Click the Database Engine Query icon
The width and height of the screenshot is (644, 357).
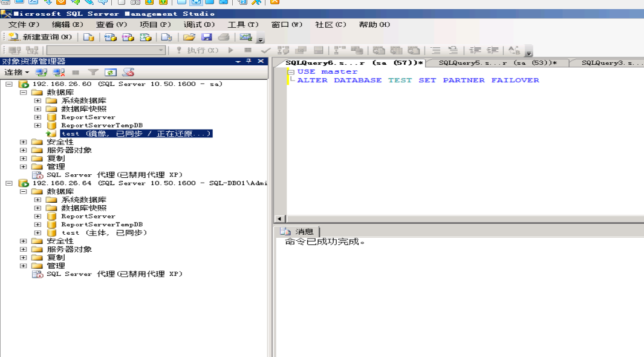coord(89,37)
